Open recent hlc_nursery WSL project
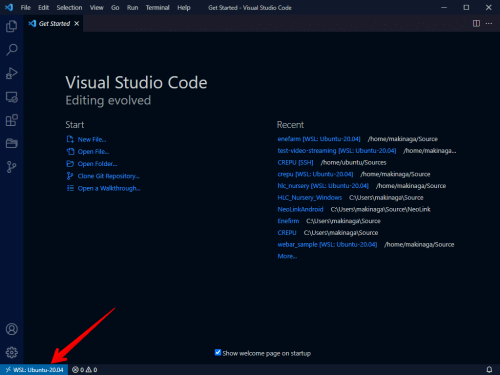500x375 pixels. tap(323, 186)
